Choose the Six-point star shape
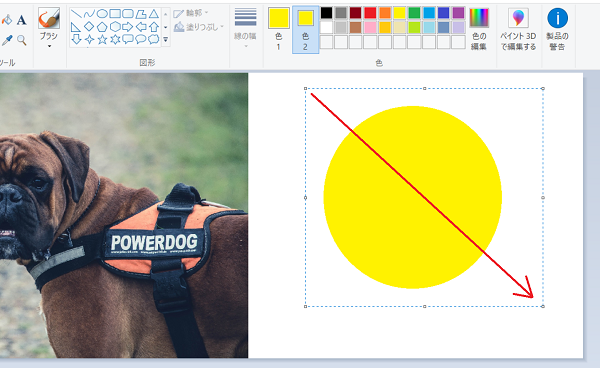Screen dimensions: 600x368 pos(115,39)
